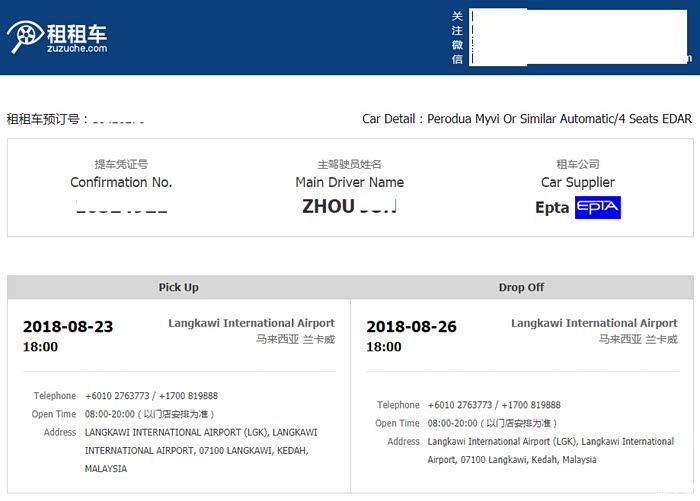The image size is (700, 501).
Task: Click the Car Supplier label
Action: [x=578, y=182]
